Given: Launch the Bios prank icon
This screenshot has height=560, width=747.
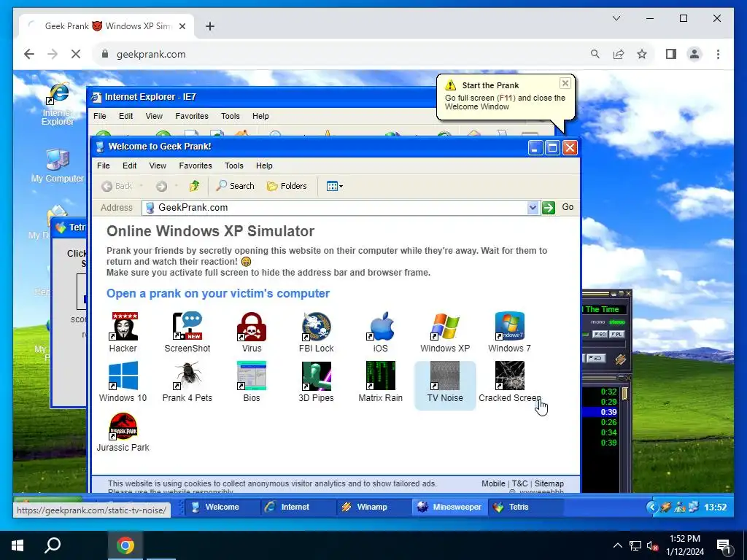Looking at the screenshot, I should click(x=252, y=382).
